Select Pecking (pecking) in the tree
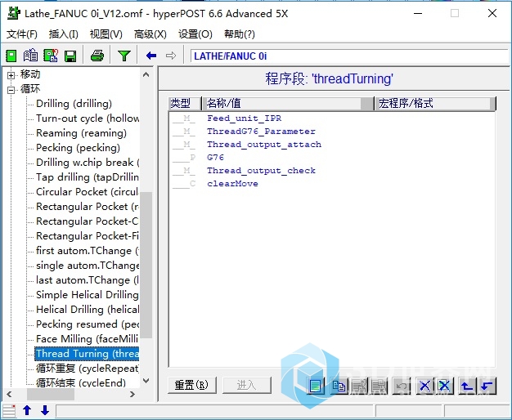The height and width of the screenshot is (420, 512). [x=78, y=148]
